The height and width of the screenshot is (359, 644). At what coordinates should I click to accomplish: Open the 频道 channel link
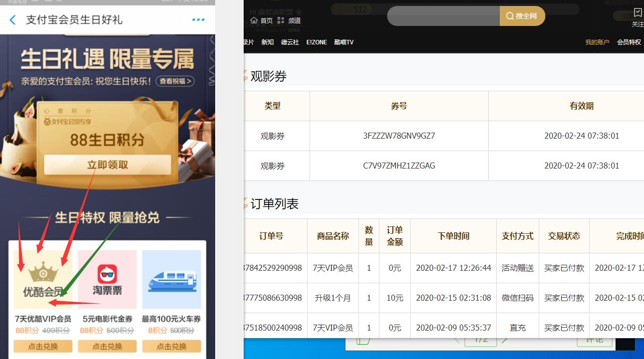[295, 20]
